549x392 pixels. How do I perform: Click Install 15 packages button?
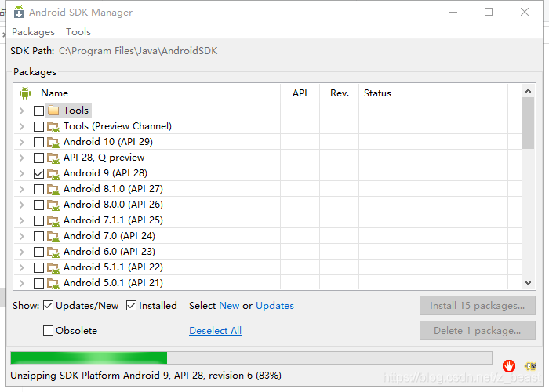477,306
